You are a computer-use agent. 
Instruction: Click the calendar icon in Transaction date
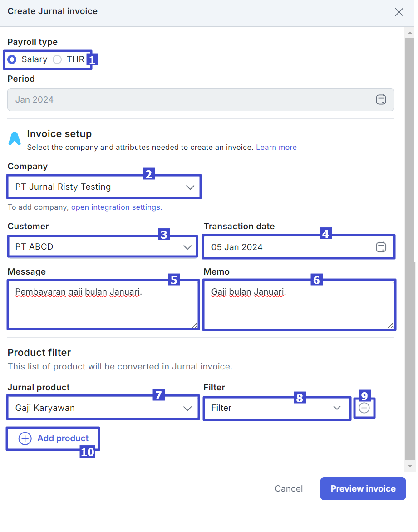pos(381,247)
